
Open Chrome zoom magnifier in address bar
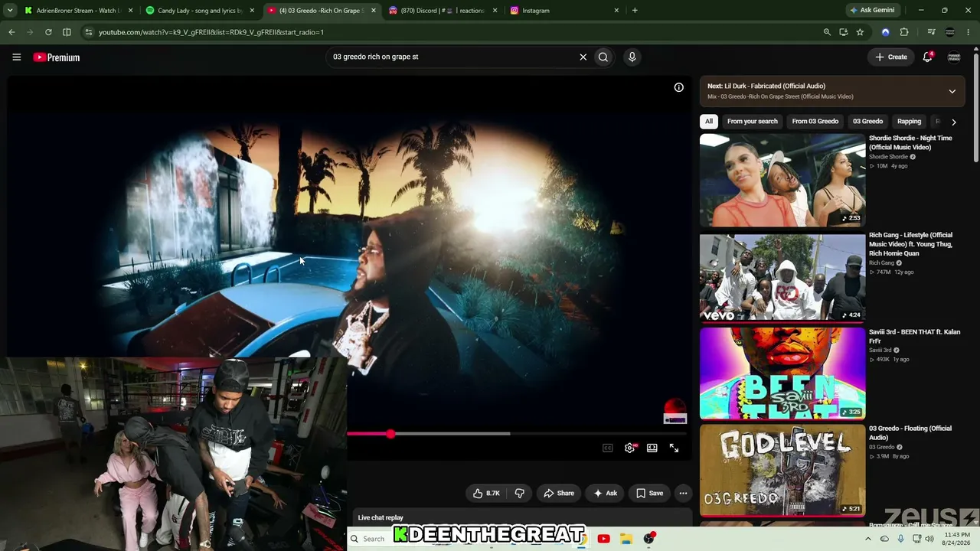coord(827,32)
